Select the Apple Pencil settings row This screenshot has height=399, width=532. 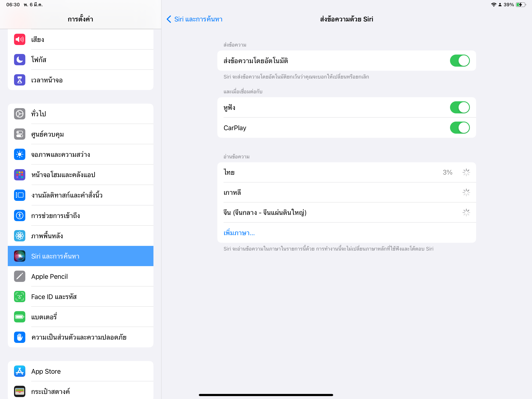pos(81,276)
